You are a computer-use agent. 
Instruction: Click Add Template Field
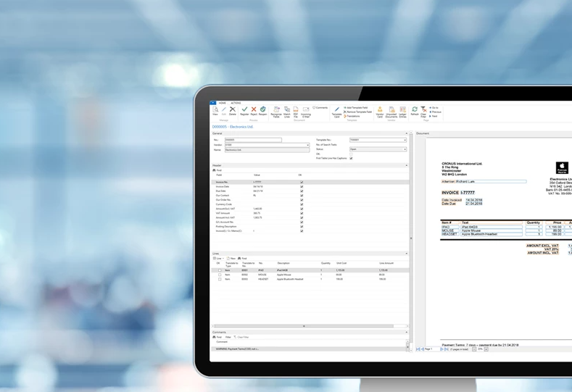click(x=355, y=107)
